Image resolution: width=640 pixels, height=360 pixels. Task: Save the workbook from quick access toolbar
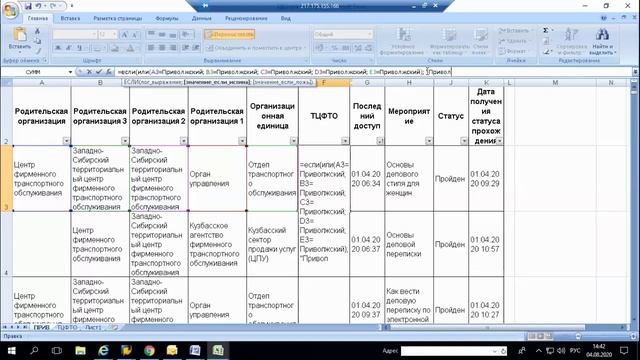(x=28, y=6)
